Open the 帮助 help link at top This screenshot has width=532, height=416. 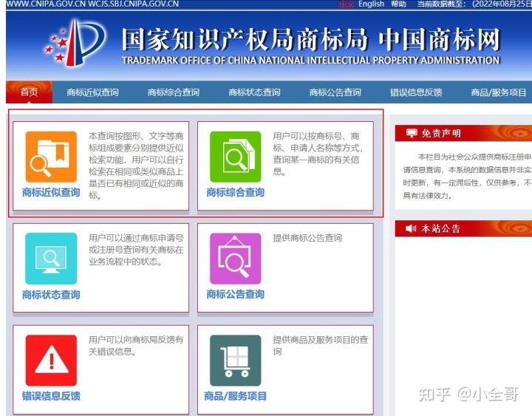(x=398, y=4)
